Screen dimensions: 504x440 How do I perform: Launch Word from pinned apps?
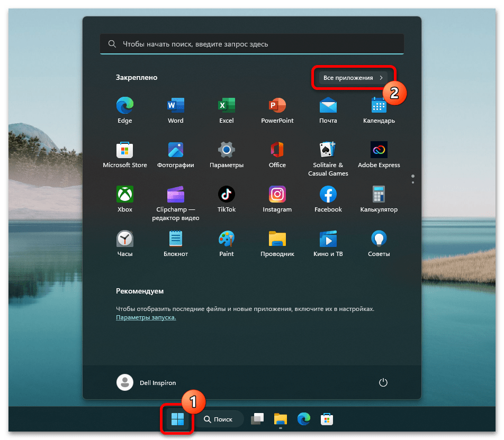pos(175,106)
